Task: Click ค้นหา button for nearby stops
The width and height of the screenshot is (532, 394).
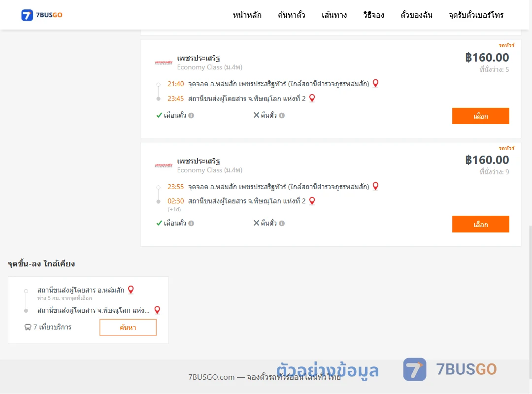Action: pos(128,328)
